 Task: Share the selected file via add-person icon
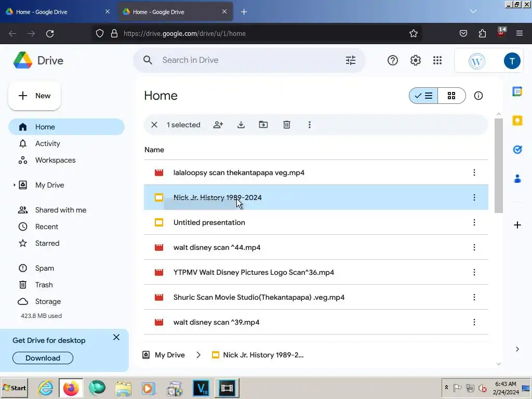pyautogui.click(x=218, y=125)
